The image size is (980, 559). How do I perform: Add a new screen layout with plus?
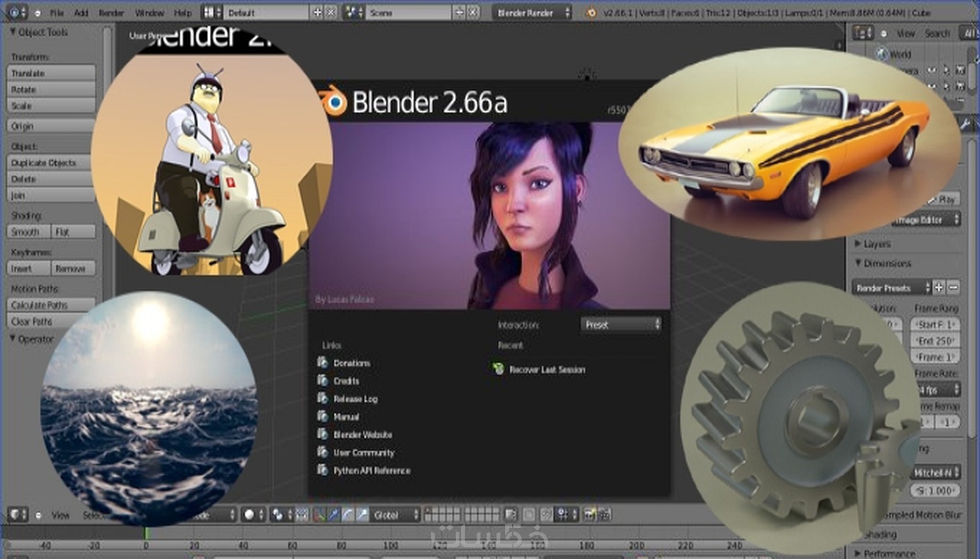point(317,12)
